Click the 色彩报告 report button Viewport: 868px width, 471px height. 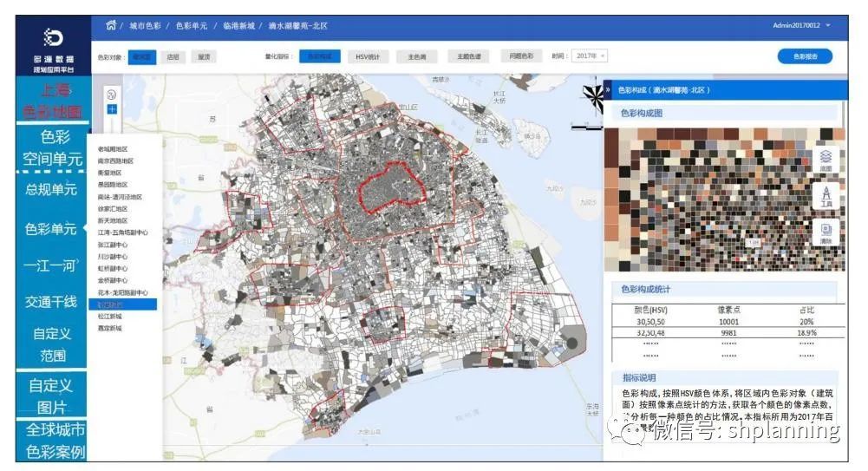click(805, 56)
